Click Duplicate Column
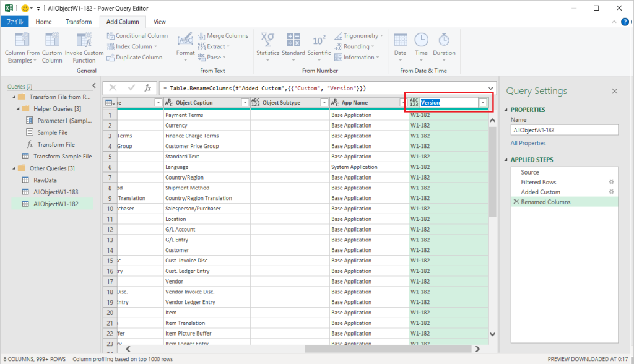 [x=134, y=58]
